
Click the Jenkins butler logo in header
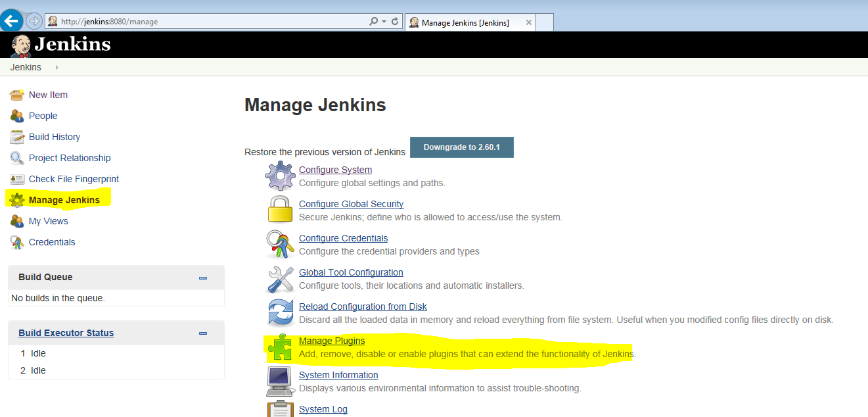pos(20,45)
